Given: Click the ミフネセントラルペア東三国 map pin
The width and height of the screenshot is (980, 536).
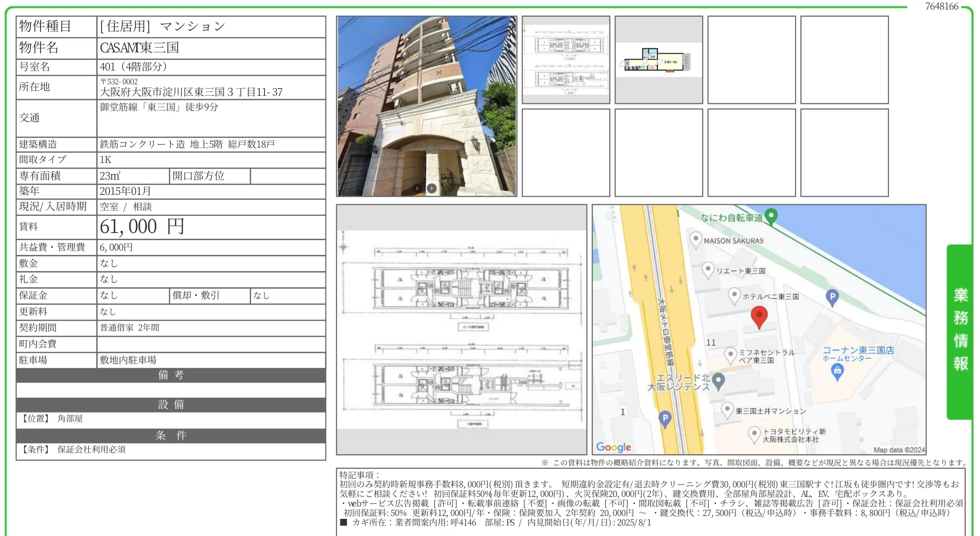Looking at the screenshot, I should (x=730, y=354).
